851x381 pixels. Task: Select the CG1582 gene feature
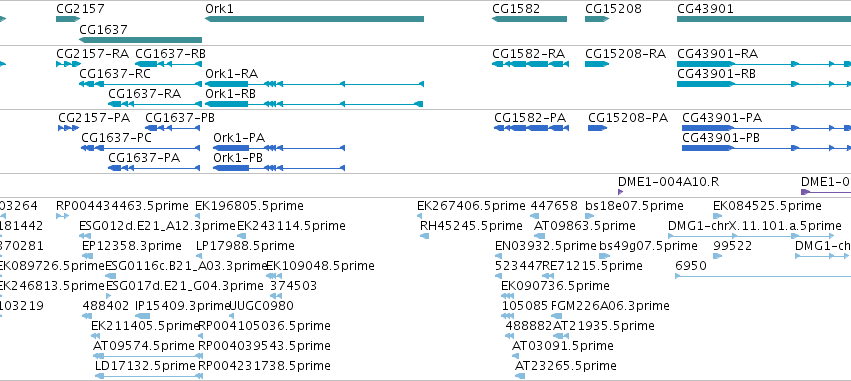(x=529, y=19)
